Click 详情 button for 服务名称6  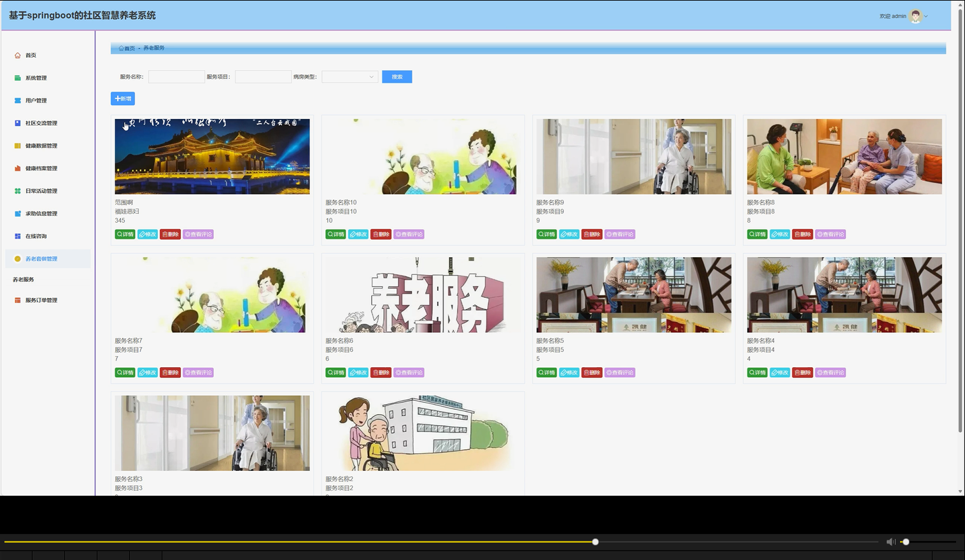click(x=335, y=373)
